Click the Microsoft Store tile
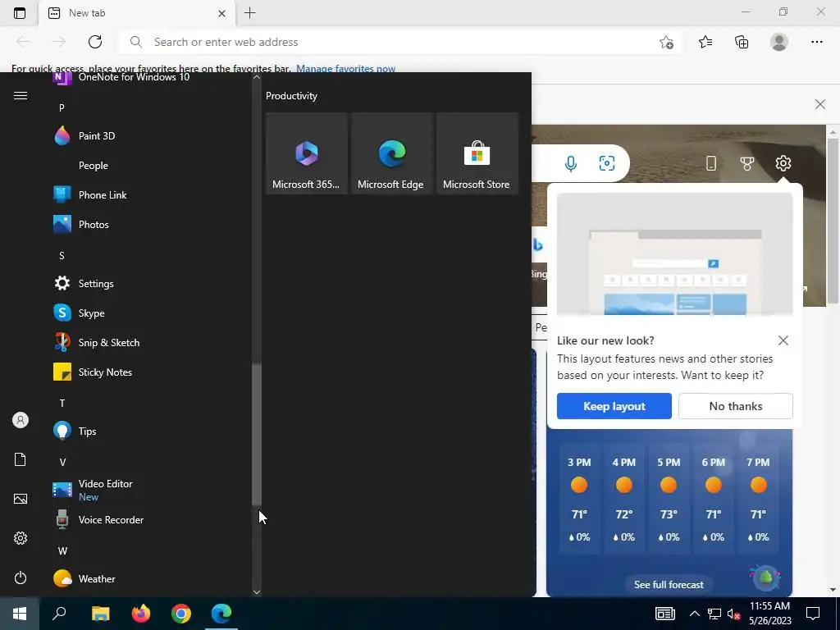 pyautogui.click(x=477, y=153)
